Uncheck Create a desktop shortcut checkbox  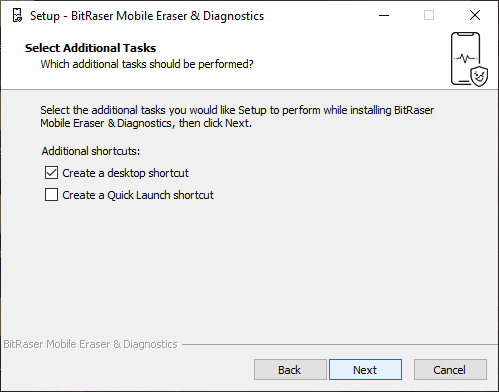51,173
